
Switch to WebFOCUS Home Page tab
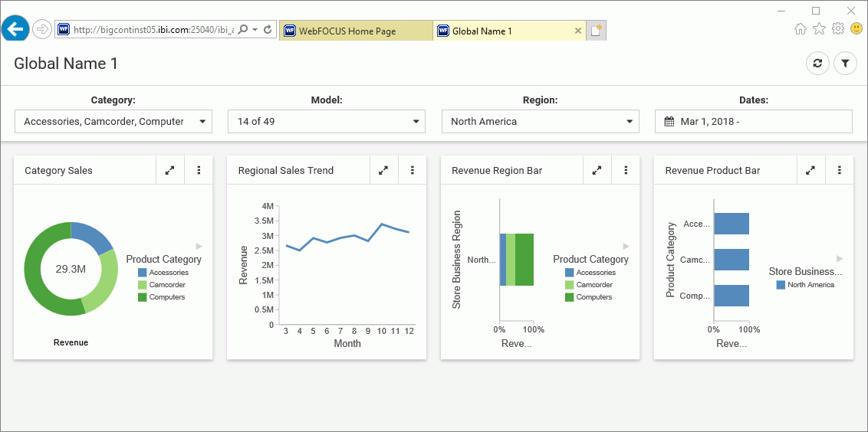click(x=355, y=31)
